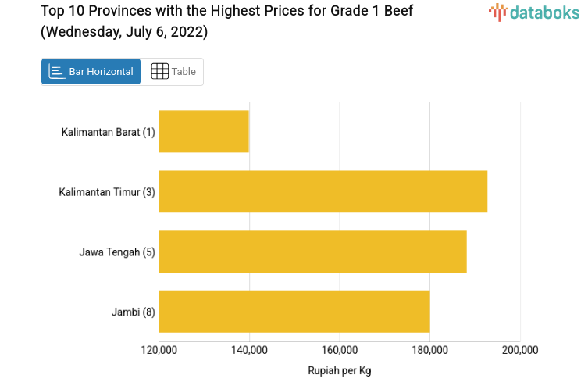Click the Jambi (8) axis label
Viewport: 588px width, 389px height.
pyautogui.click(x=134, y=312)
